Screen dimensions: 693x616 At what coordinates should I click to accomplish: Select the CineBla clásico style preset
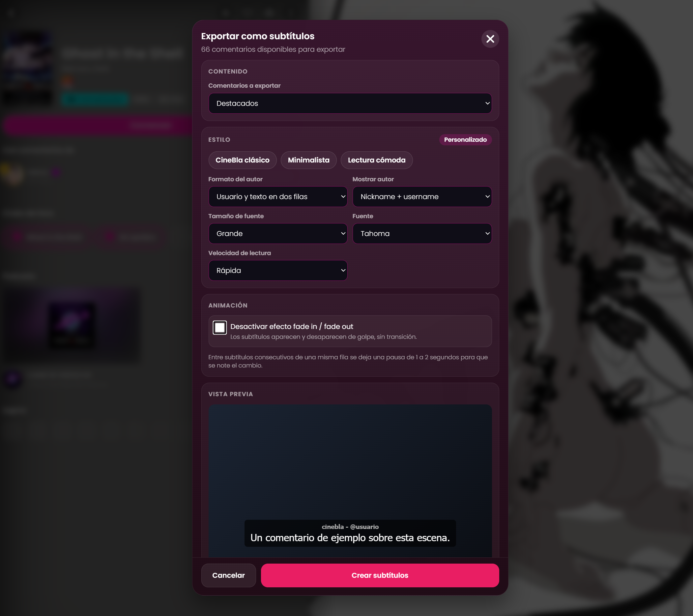(243, 160)
